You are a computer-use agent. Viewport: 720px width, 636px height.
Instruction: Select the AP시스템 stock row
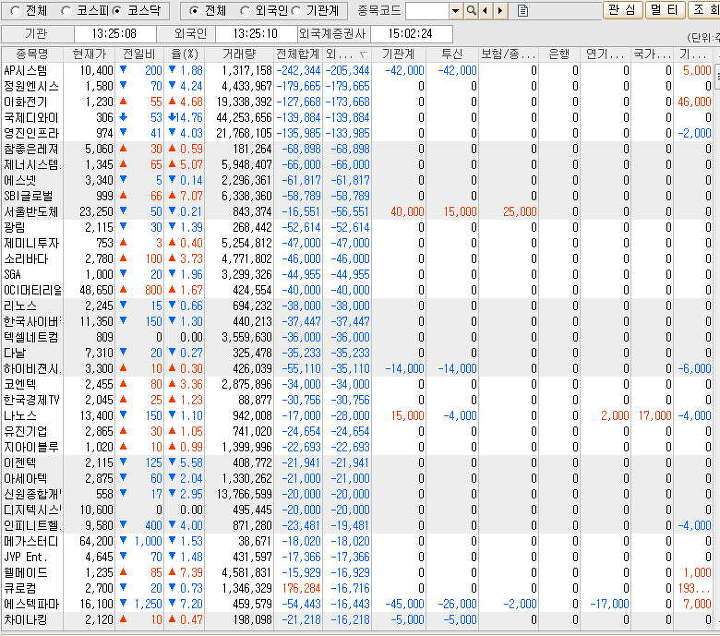358,71
